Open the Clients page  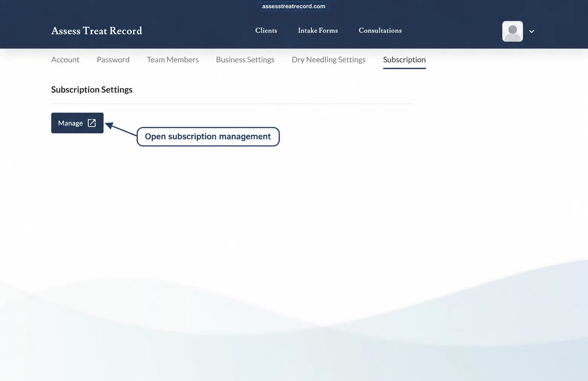click(x=266, y=31)
